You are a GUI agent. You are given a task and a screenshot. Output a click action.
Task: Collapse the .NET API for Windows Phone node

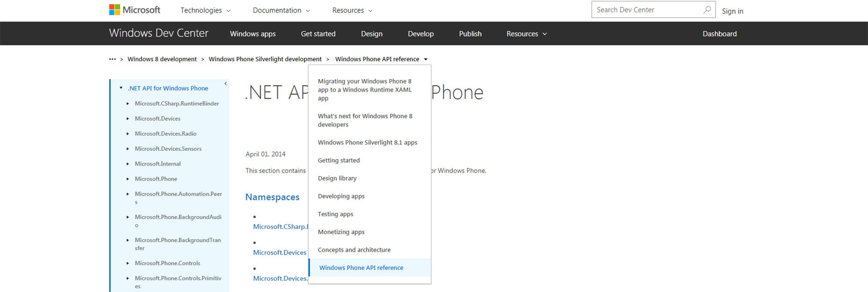pyautogui.click(x=121, y=88)
